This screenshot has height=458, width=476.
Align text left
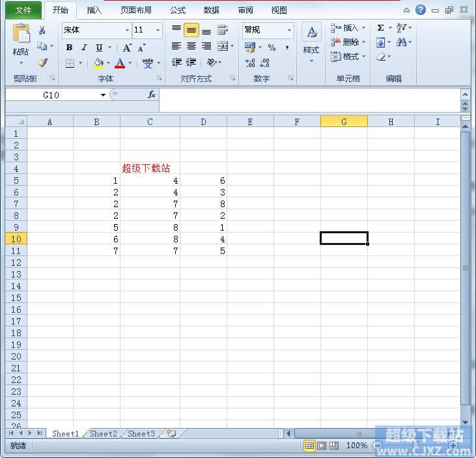[x=176, y=46]
